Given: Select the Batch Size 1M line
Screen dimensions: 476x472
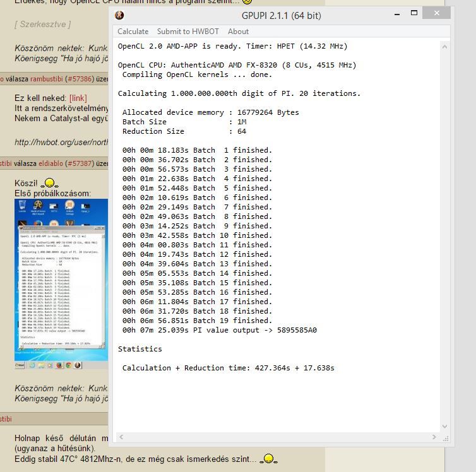Looking at the screenshot, I should 184,122.
